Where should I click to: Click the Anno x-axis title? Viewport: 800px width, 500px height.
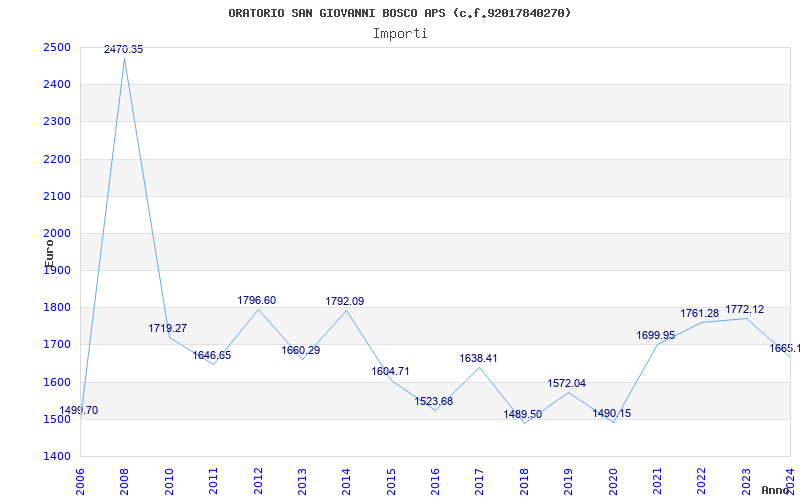(x=775, y=490)
